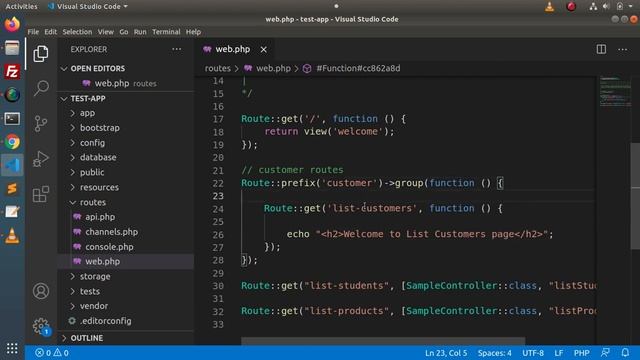Viewport: 640px width, 360px height.
Task: Open the Search view in activity bar
Action: 41,88
